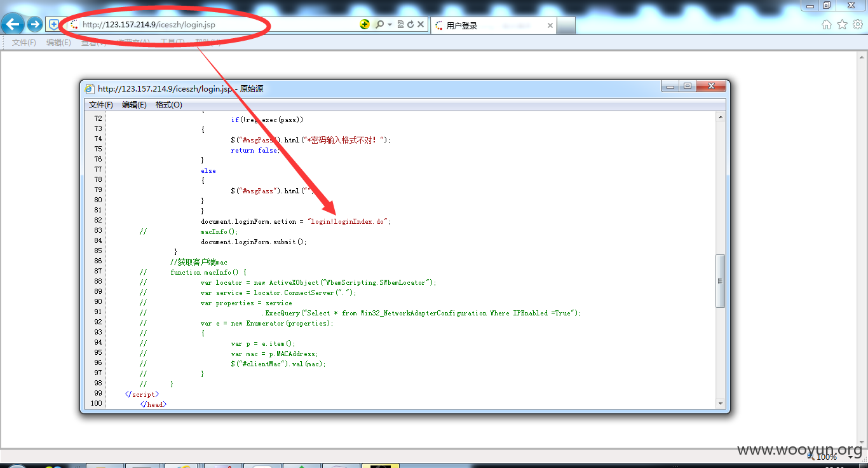Click the commented 'macInfo();' call on line 83
The image size is (868, 468).
pyautogui.click(x=218, y=231)
